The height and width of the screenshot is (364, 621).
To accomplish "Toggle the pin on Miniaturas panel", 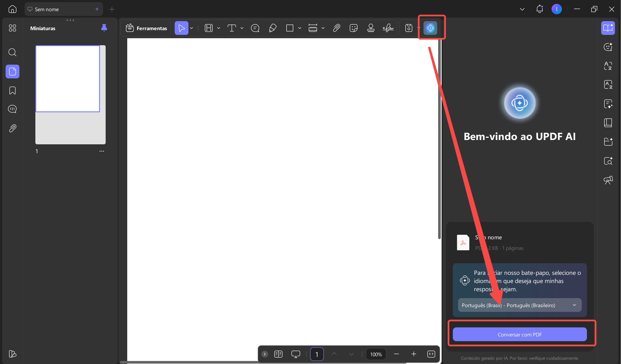I will coord(104,28).
